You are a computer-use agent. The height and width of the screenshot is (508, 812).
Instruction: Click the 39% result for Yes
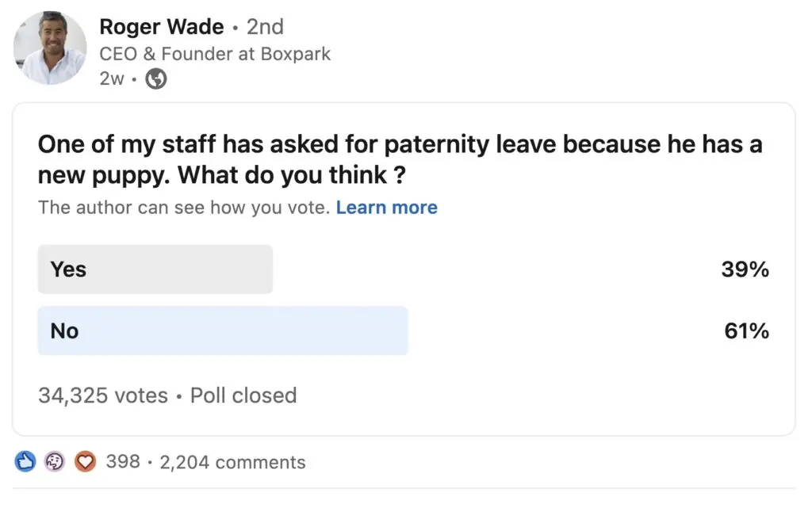[x=745, y=269]
